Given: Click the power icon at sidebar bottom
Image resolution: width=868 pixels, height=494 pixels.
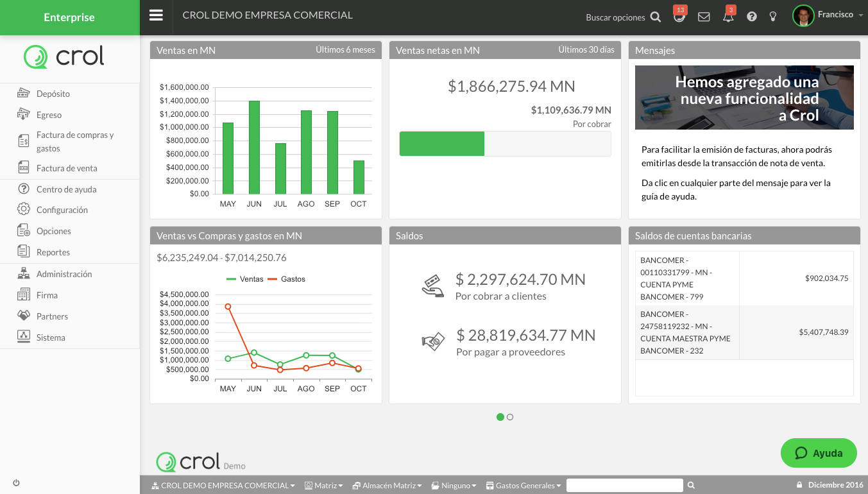Looking at the screenshot, I should pos(16,482).
